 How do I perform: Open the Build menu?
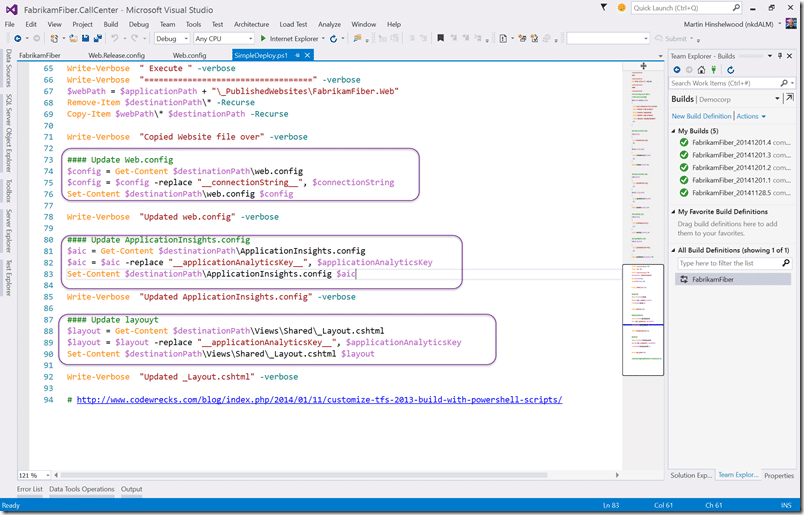click(x=111, y=24)
